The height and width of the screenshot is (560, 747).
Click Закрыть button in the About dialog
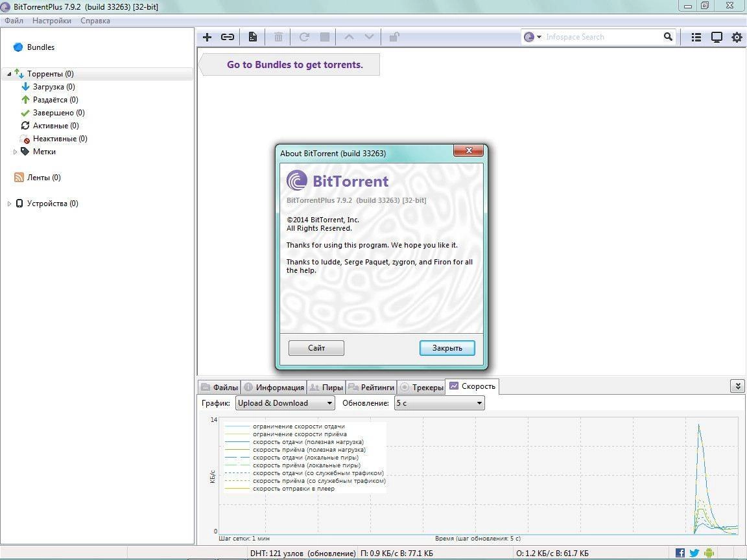tap(447, 348)
